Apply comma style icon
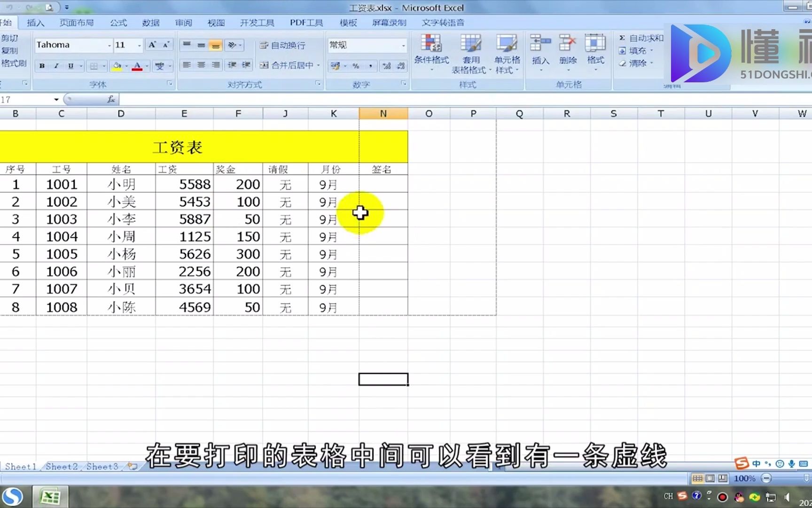Screen dimensions: 812x508 (371, 66)
